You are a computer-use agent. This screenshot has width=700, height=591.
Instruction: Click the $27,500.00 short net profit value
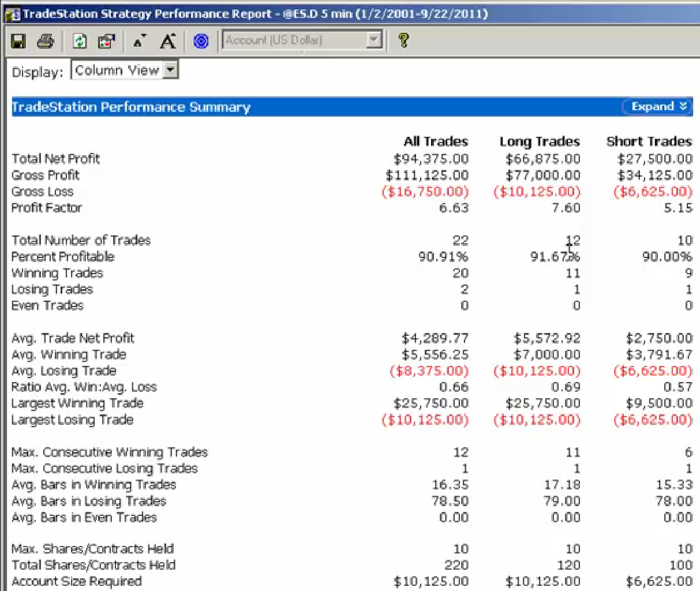tap(655, 159)
